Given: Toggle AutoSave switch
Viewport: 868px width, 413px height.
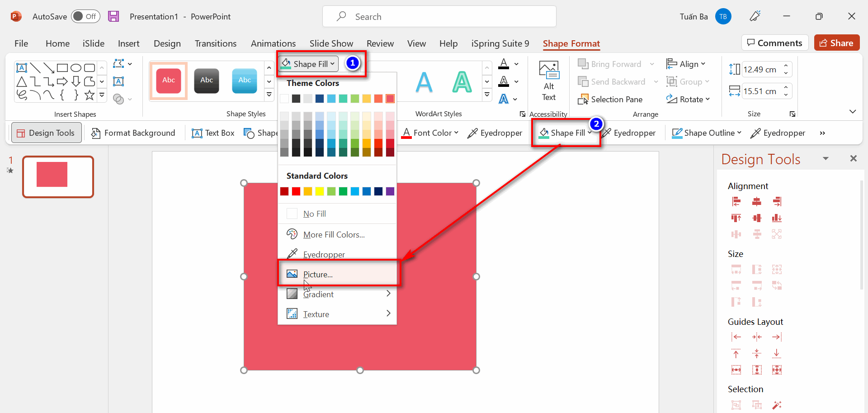Looking at the screenshot, I should coord(85,16).
